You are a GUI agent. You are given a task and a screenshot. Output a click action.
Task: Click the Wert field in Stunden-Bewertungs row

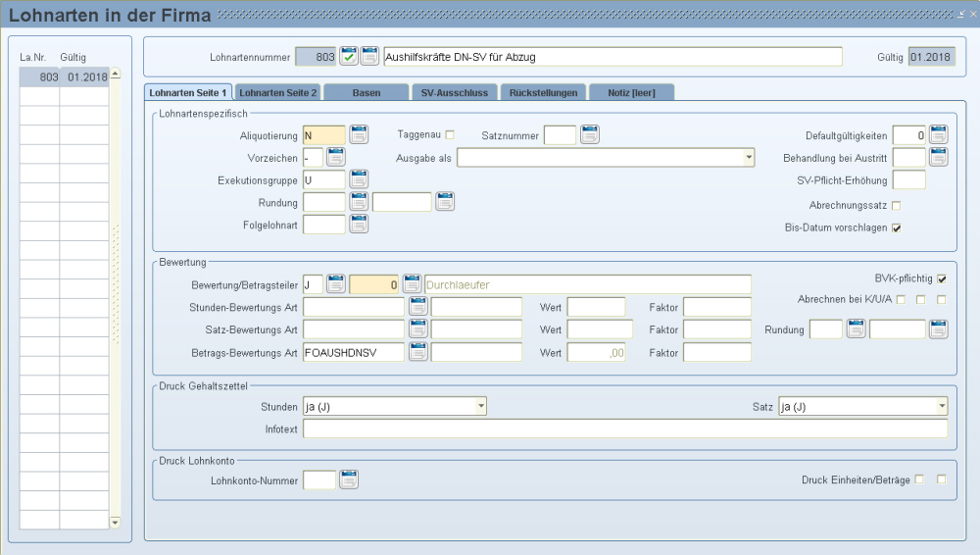[596, 307]
